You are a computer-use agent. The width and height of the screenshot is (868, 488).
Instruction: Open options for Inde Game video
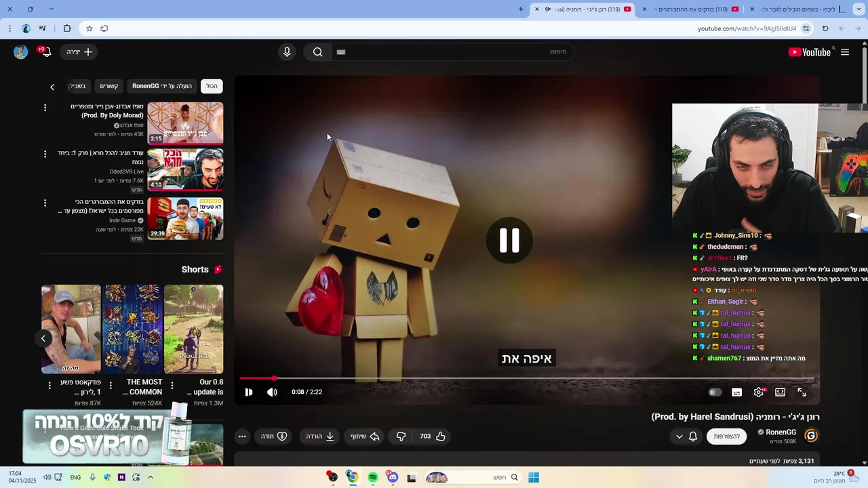[45, 203]
